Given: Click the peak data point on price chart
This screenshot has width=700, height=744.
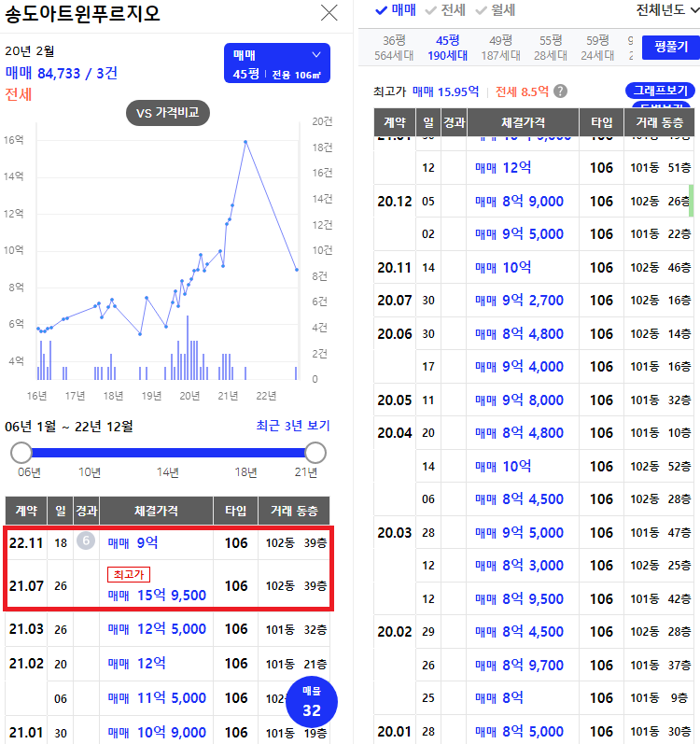Looking at the screenshot, I should (245, 141).
